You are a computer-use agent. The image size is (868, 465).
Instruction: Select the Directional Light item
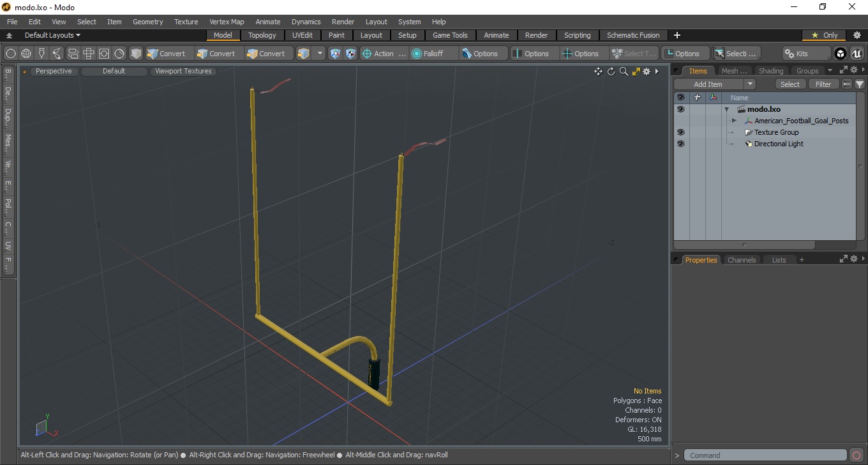pyautogui.click(x=779, y=144)
